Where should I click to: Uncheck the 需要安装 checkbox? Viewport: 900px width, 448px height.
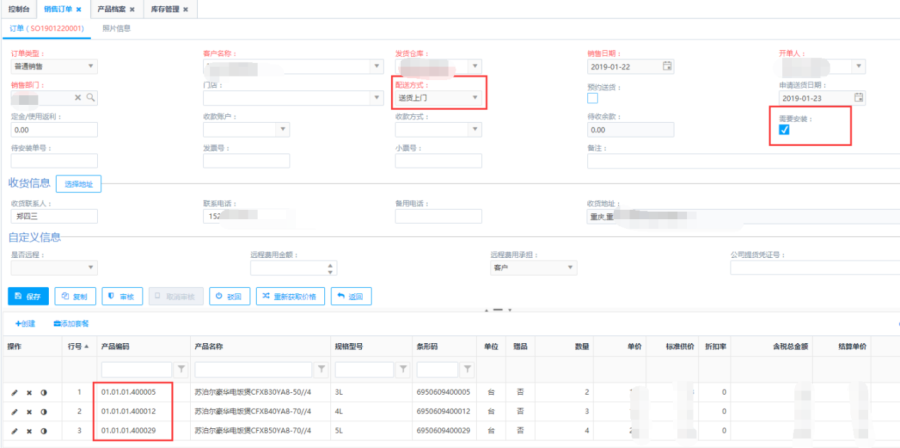pyautogui.click(x=784, y=130)
